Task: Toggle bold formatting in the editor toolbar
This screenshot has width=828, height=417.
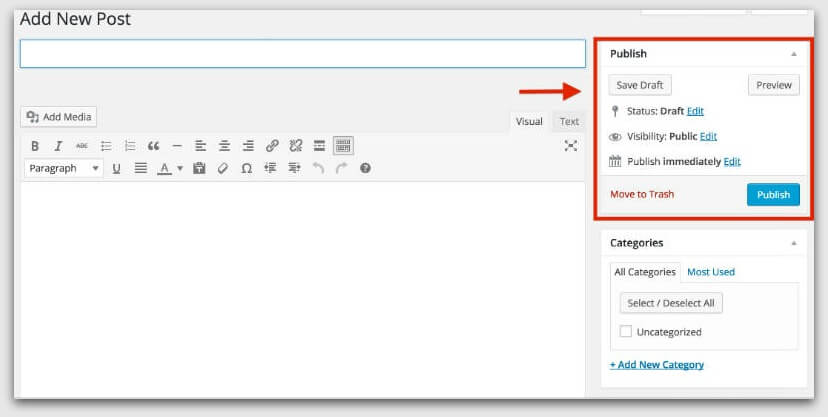Action: 35,146
